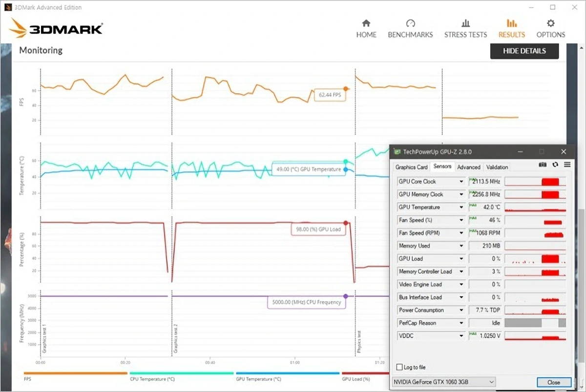Click the 1.0250 V VDDC value
This screenshot has width=586, height=392.
coord(485,336)
